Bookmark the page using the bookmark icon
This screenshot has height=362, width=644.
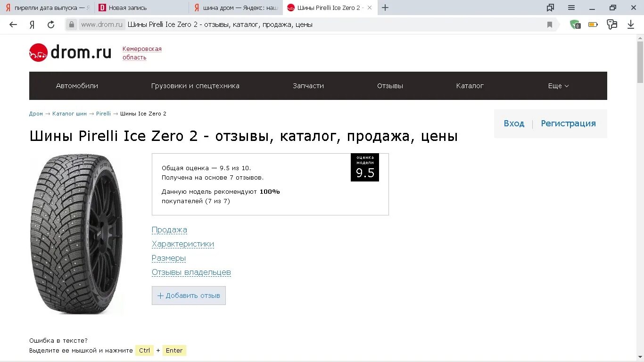[549, 25]
